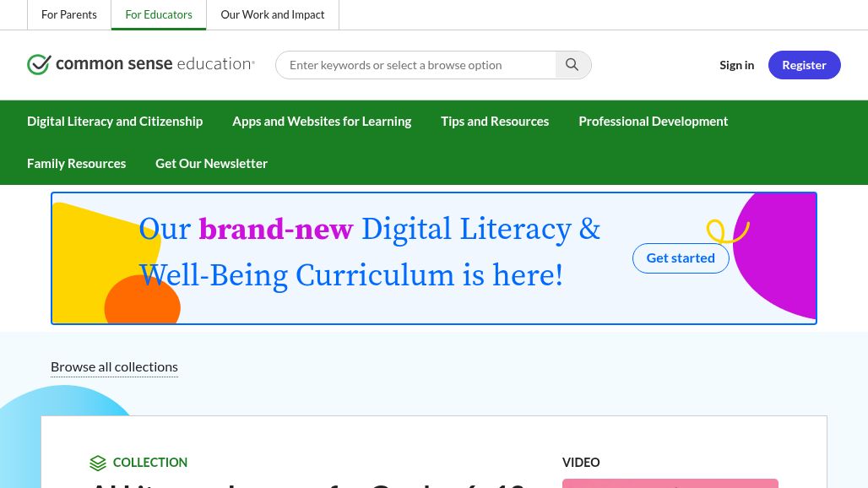Click the COLLECTION section label

tap(150, 462)
